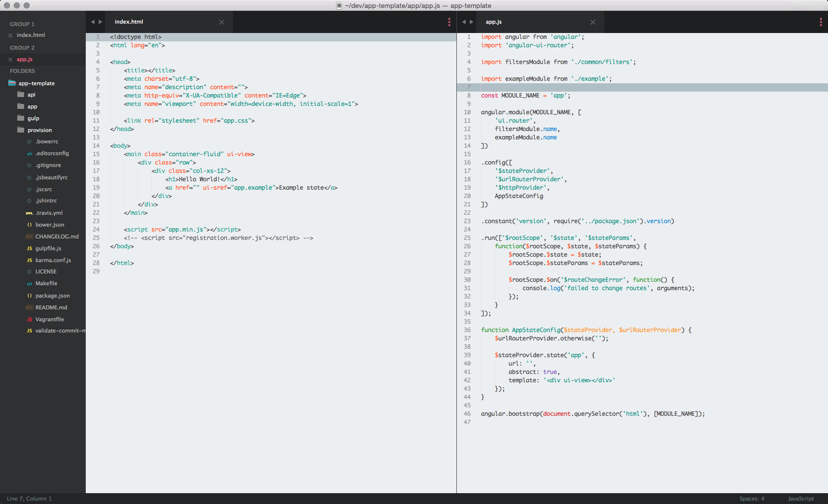
Task: Open left pane tab options menu
Action: (449, 22)
